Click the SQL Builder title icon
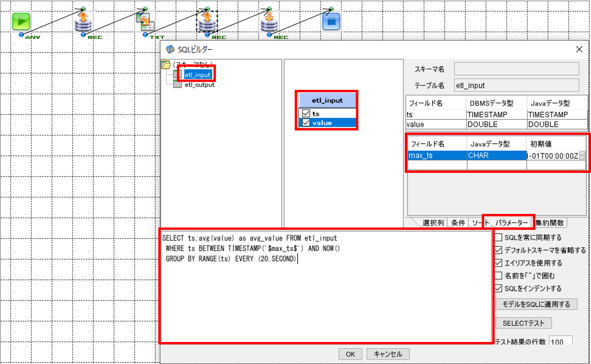This screenshot has width=591, height=364. coord(170,49)
